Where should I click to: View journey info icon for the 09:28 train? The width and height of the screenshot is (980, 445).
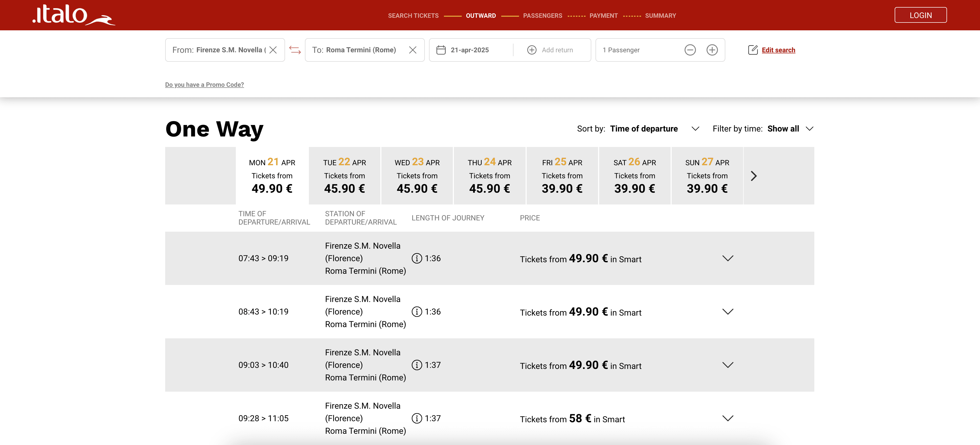click(x=417, y=418)
